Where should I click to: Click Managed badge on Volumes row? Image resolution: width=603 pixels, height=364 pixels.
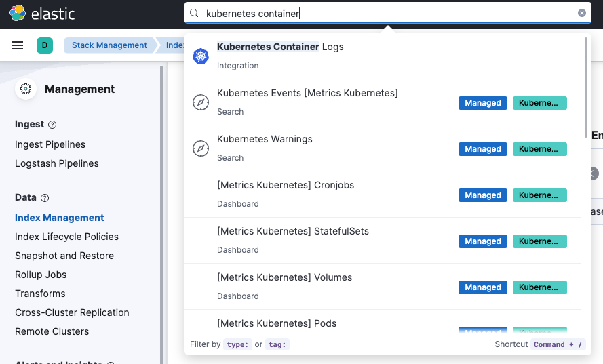tap(483, 287)
